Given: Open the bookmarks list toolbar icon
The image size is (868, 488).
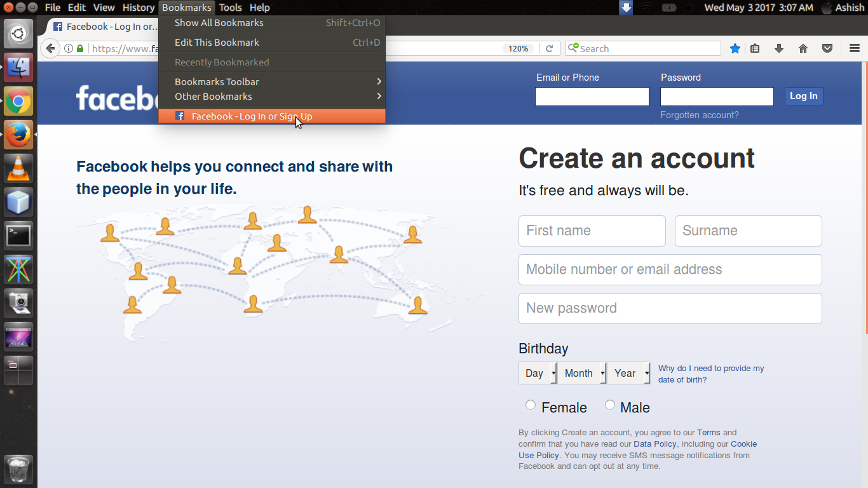Looking at the screenshot, I should (x=755, y=48).
